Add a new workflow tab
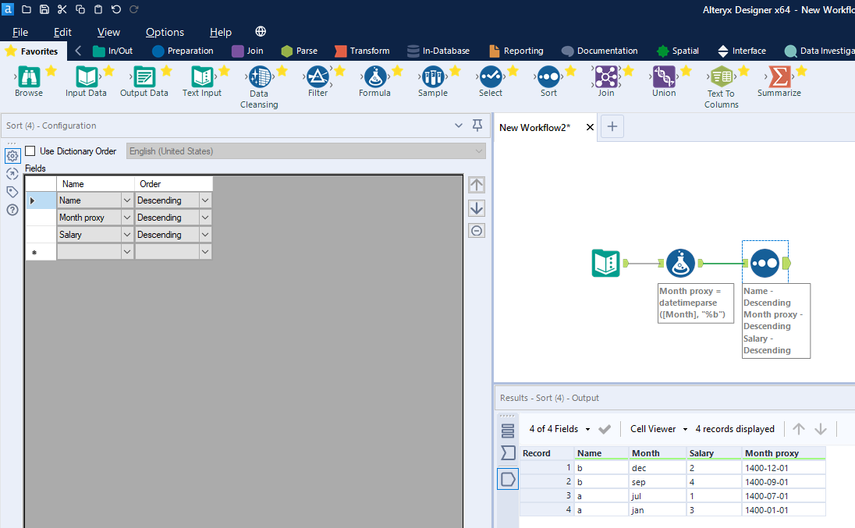 click(x=613, y=127)
